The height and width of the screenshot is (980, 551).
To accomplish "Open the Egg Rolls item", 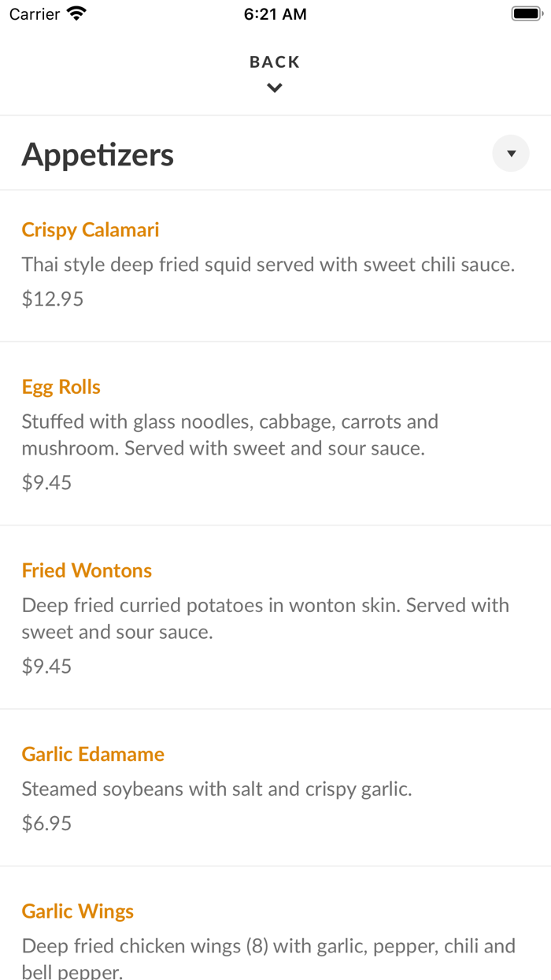I will coord(61,387).
